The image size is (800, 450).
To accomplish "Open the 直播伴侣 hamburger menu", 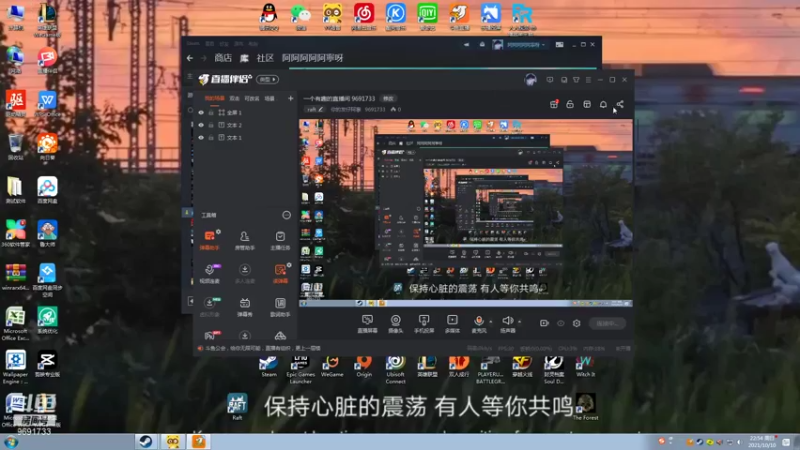I will point(588,80).
